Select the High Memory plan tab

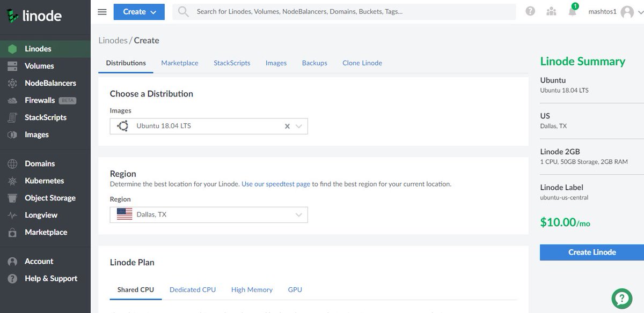click(252, 289)
